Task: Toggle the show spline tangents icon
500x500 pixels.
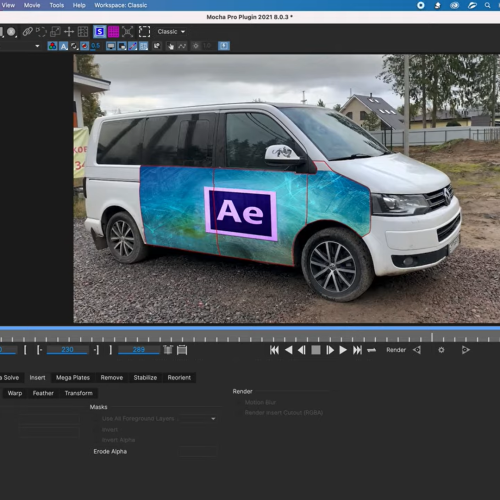Action: click(x=133, y=46)
